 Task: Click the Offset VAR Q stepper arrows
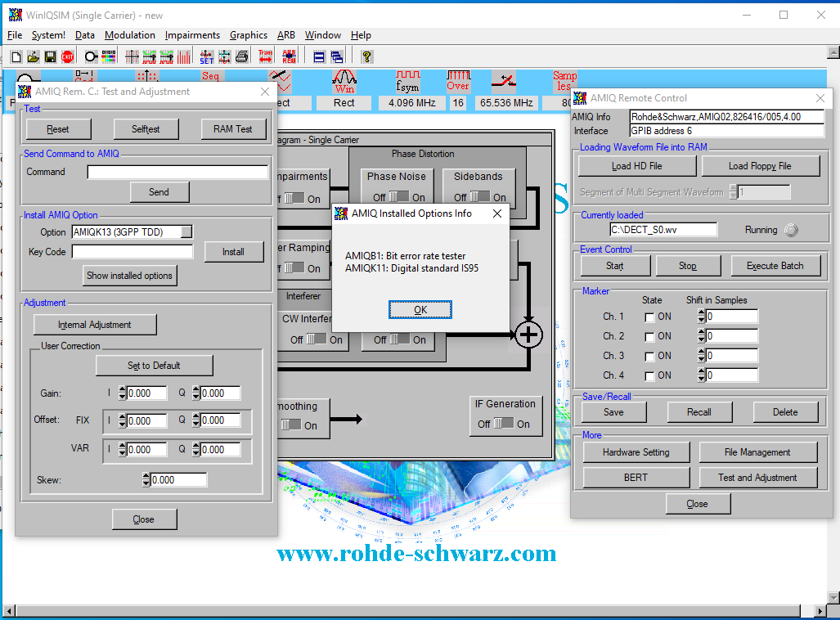pos(196,450)
